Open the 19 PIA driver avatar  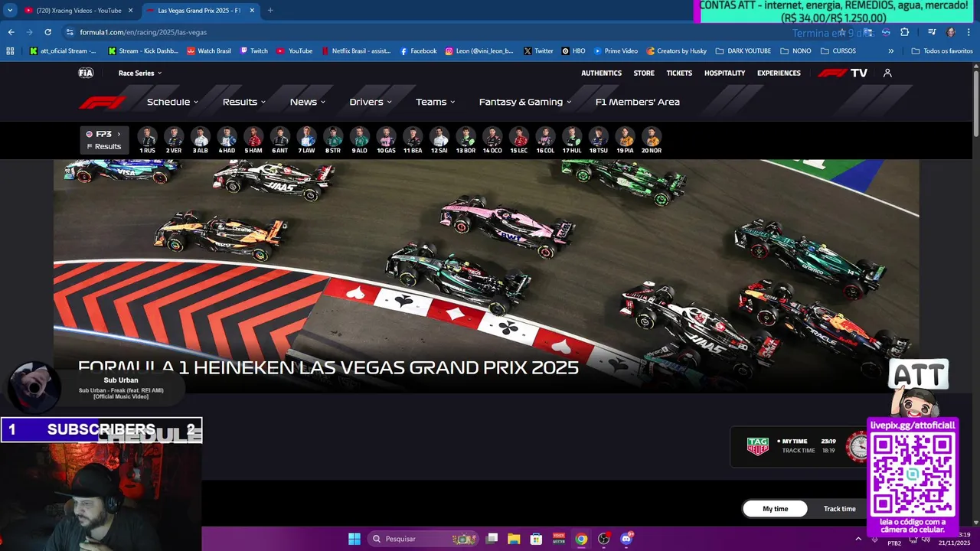click(x=625, y=140)
